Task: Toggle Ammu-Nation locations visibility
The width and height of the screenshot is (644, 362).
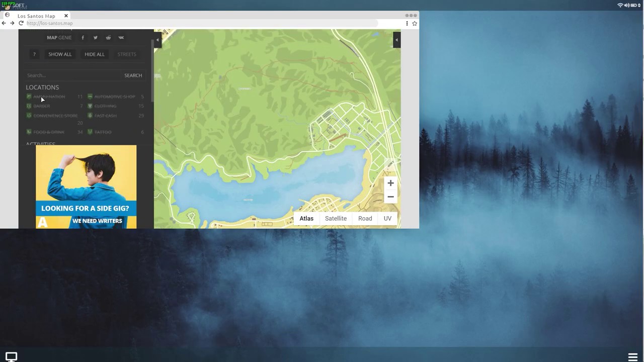Action: pos(54,97)
